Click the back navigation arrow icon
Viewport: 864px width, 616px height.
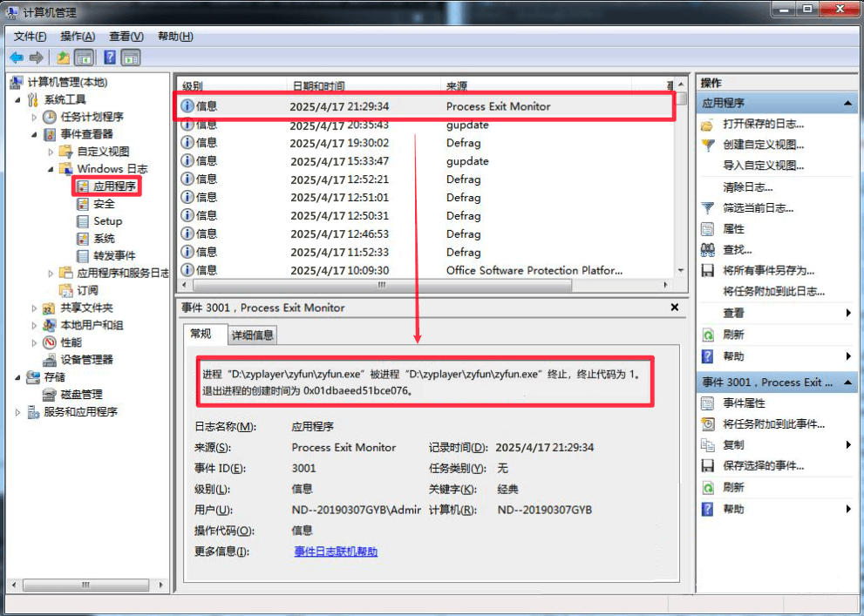click(x=17, y=58)
